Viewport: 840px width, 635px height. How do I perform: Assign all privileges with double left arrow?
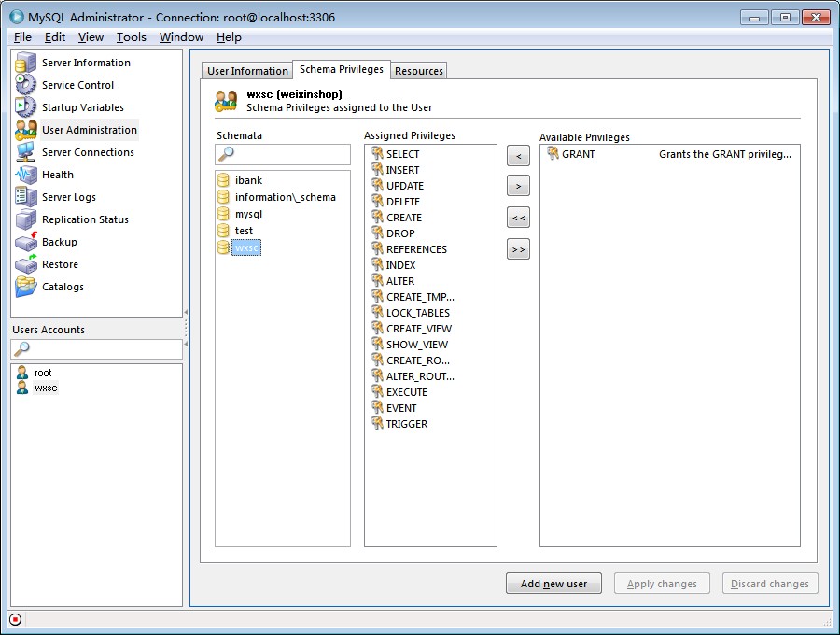(x=518, y=218)
